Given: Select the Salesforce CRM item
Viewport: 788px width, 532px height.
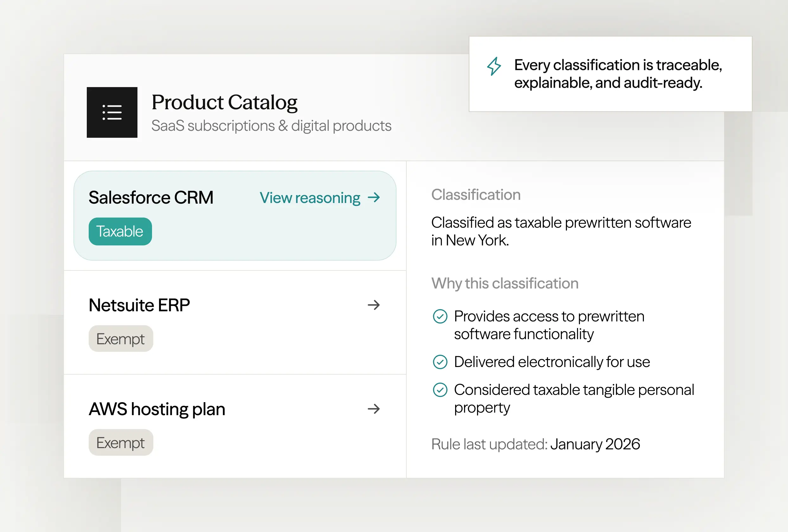Looking at the screenshot, I should [151, 197].
